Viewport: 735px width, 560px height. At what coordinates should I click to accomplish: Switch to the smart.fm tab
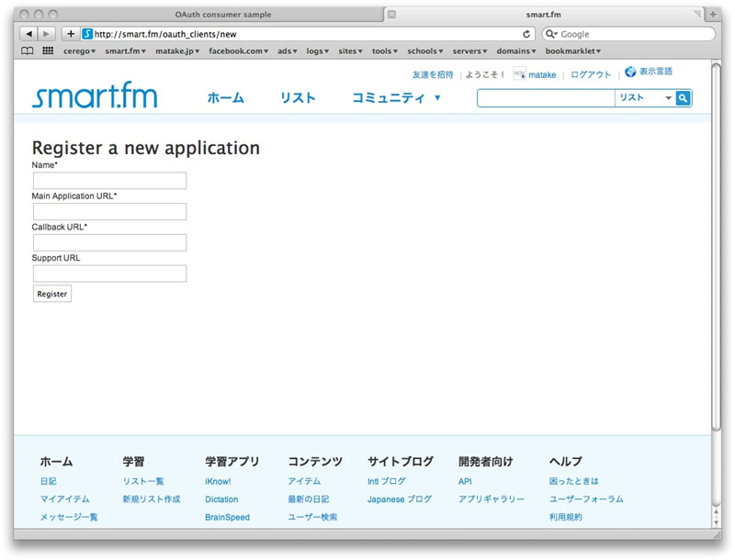point(544,15)
